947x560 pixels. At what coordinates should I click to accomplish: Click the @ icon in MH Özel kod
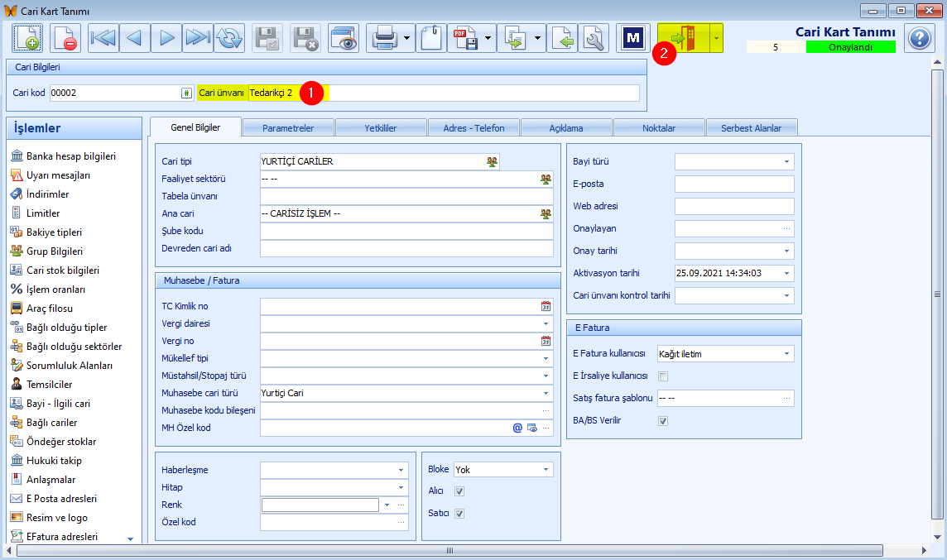pyautogui.click(x=517, y=428)
